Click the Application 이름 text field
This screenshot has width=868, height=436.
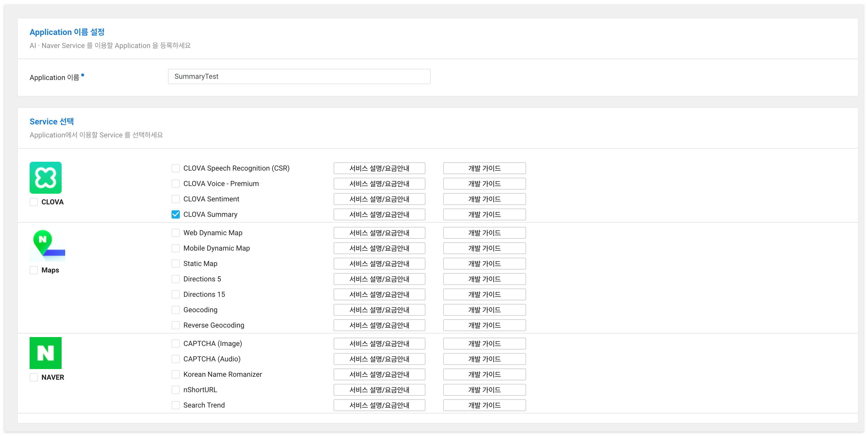click(299, 76)
